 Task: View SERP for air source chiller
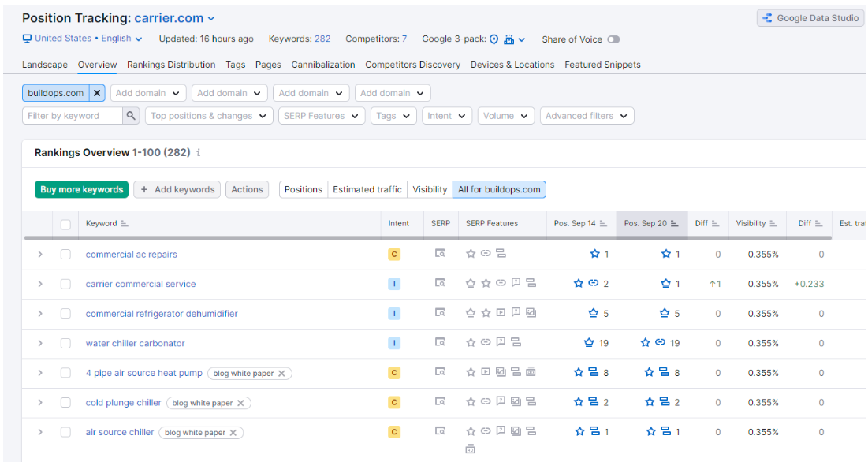[440, 431]
